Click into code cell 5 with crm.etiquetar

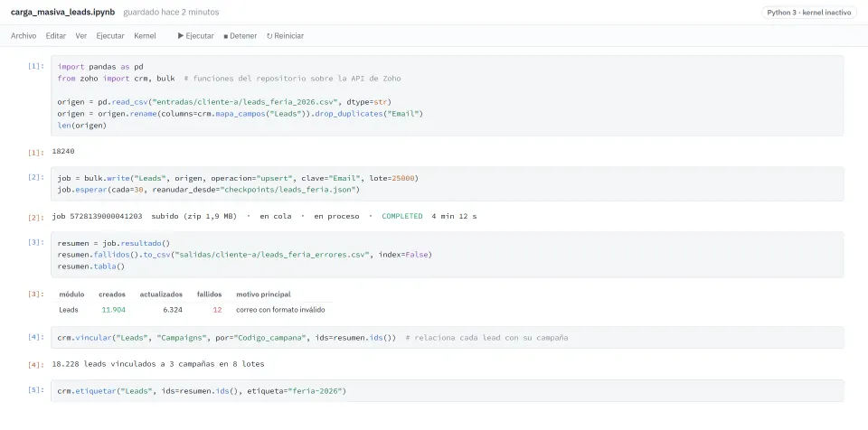(447, 391)
